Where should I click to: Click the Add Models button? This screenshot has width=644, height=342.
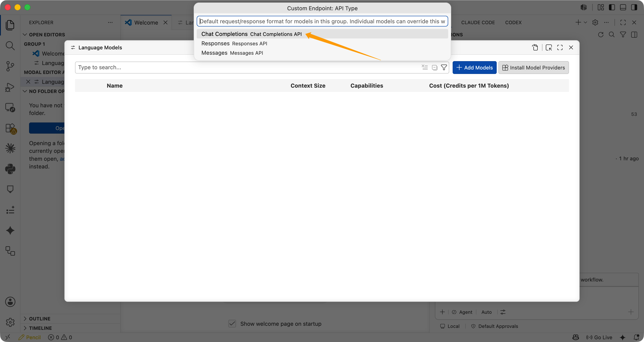(x=474, y=68)
